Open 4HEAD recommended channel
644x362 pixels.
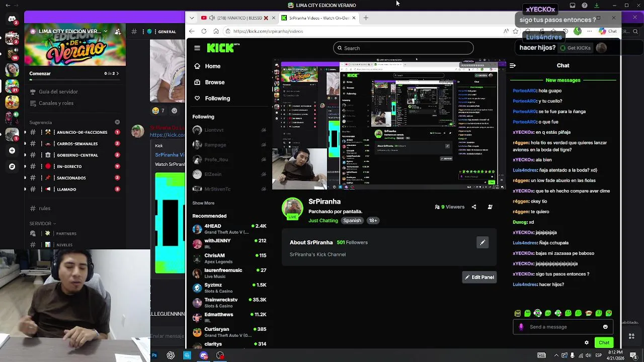pyautogui.click(x=229, y=229)
